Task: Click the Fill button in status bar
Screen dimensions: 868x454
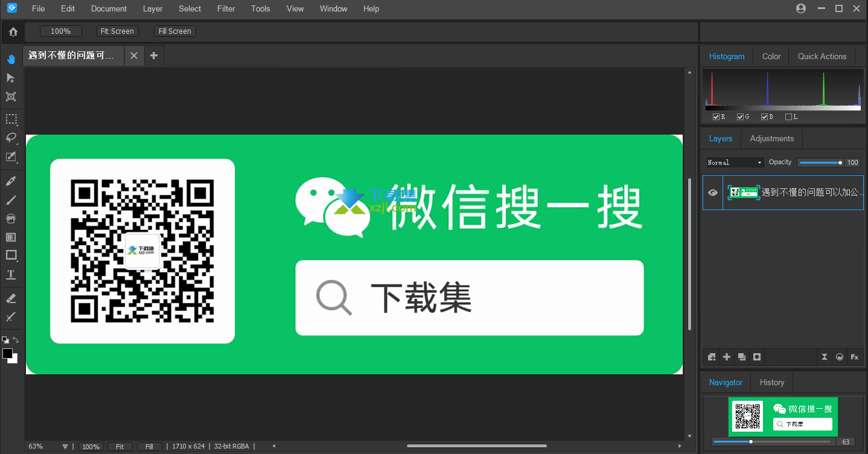Action: pos(149,447)
